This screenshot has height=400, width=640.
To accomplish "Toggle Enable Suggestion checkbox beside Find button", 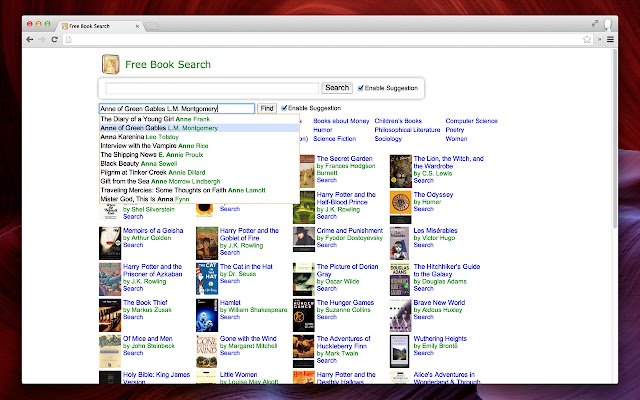I will 284,108.
